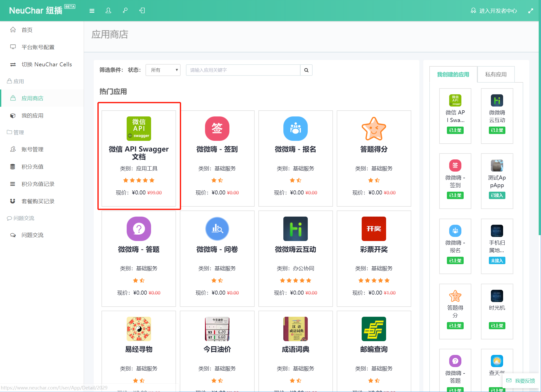This screenshot has width=541, height=392.
Task: Click the logout icon in header
Action: coord(142,11)
